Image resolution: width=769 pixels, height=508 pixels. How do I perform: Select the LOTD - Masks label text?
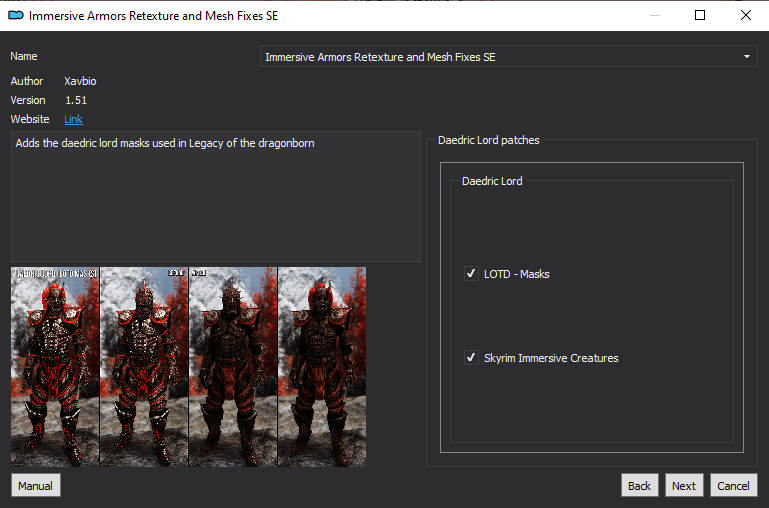point(516,274)
